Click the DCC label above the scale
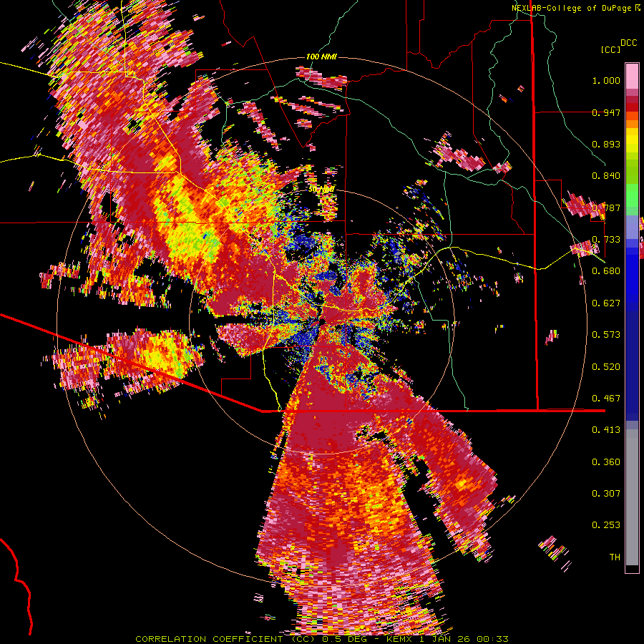Screen dimensions: 644x644 628,43
